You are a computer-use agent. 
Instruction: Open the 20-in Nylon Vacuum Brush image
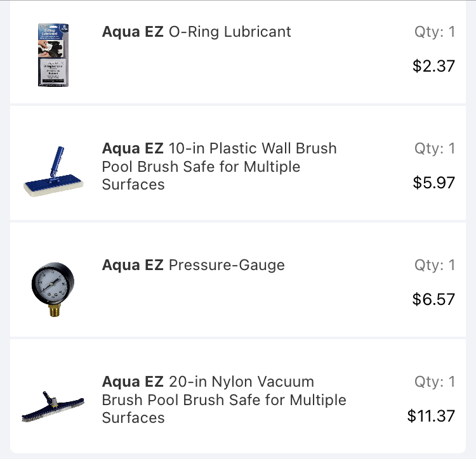coord(53,406)
